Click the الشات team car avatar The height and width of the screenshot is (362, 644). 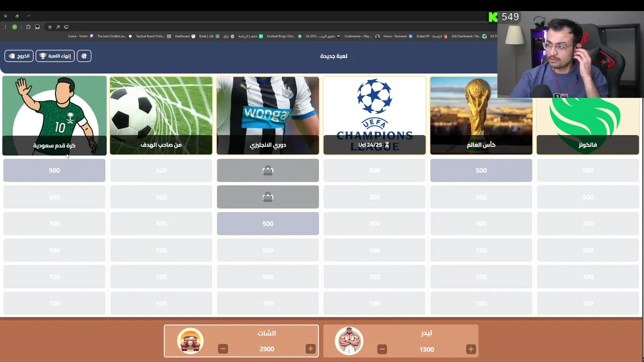tap(190, 341)
